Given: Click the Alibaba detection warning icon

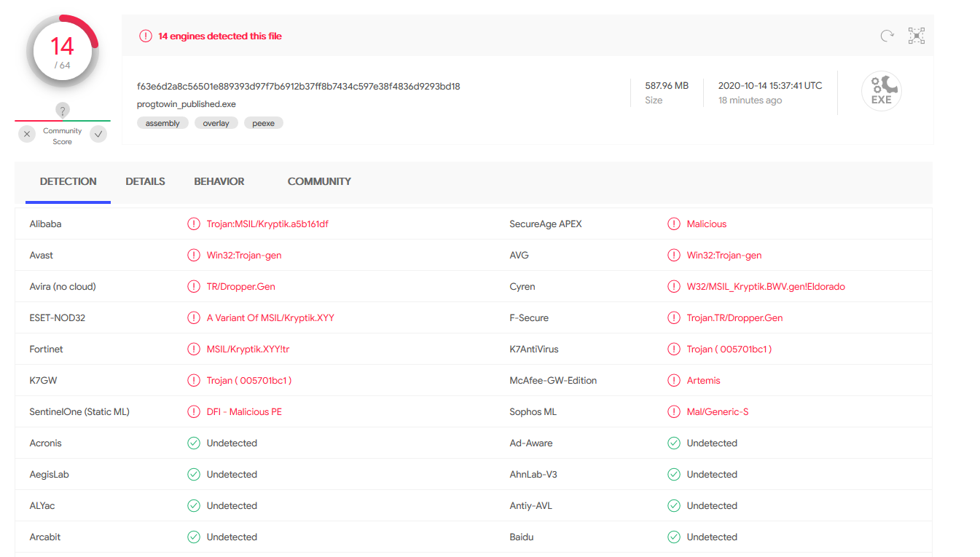Looking at the screenshot, I should [x=194, y=224].
